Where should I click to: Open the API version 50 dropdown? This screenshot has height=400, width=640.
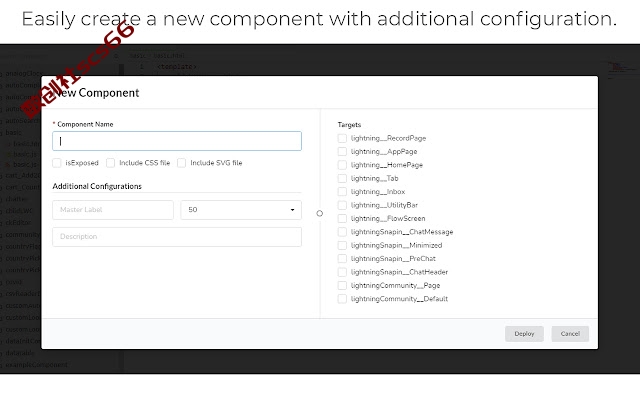241,210
